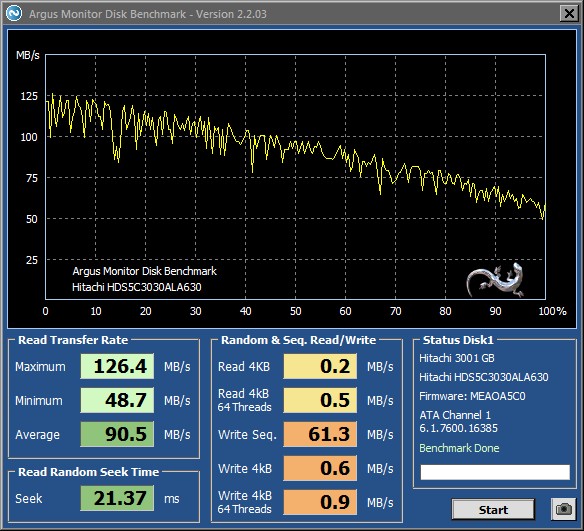Click the Argus Monitor title bar icon
The height and width of the screenshot is (531, 584).
click(14, 13)
